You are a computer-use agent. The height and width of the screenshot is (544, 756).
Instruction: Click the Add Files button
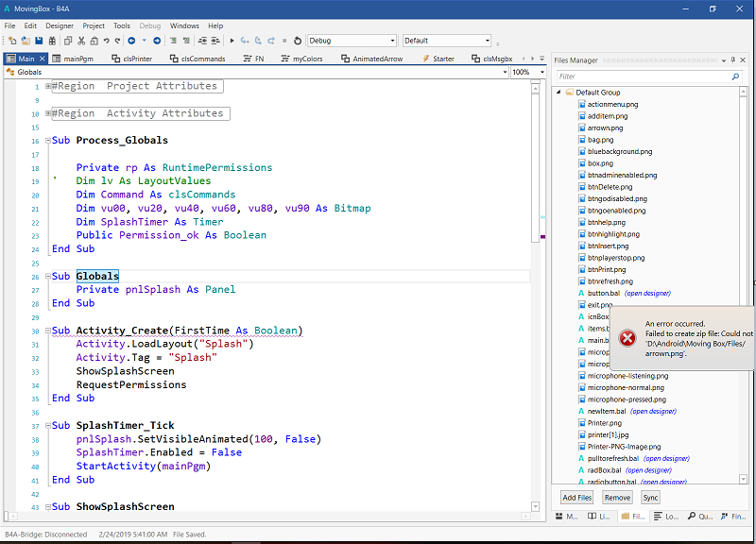coord(576,498)
